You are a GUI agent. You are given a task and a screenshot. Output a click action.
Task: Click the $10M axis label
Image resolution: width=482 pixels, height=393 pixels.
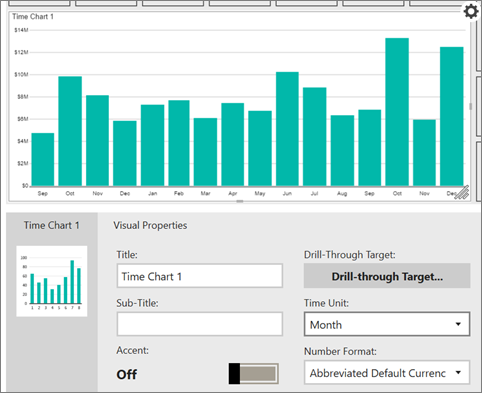(x=21, y=74)
